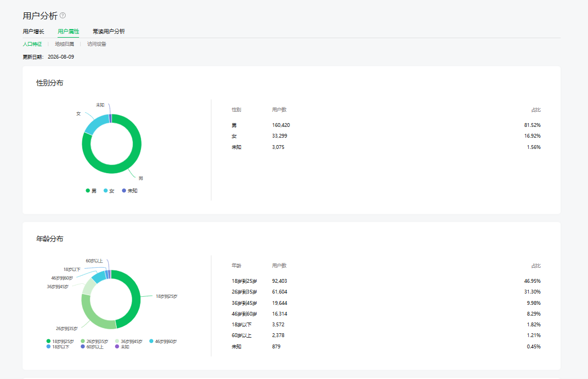Screen dimensions: 588x379
Task: Toggle 26岁到35岁 legend in age chart
Action: coord(94,341)
